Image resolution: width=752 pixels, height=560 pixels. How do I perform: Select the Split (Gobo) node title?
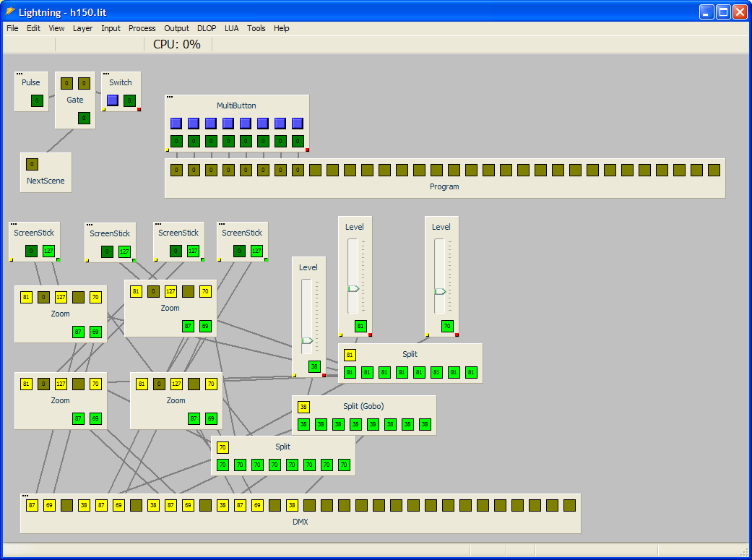tap(363, 406)
